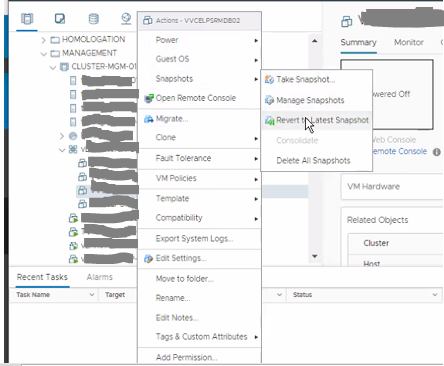Open the Clone submenu
The height and width of the screenshot is (366, 444).
tap(199, 138)
